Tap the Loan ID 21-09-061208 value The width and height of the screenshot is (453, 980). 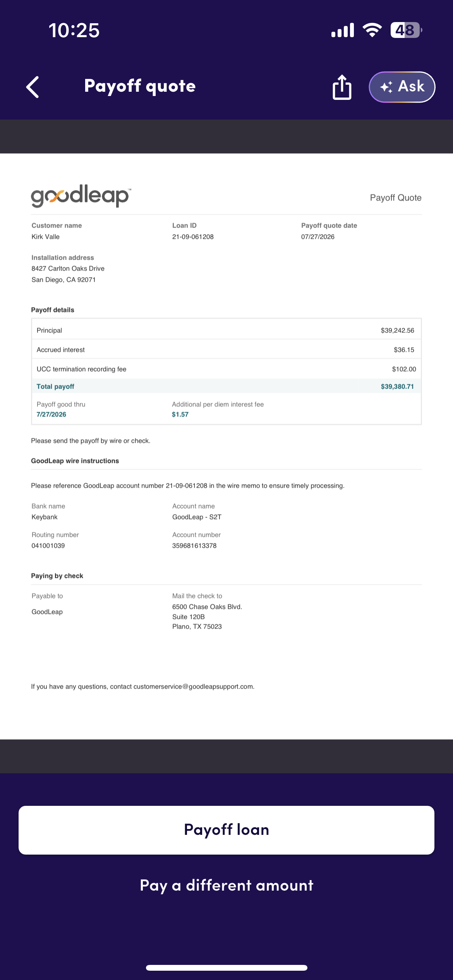pos(193,236)
